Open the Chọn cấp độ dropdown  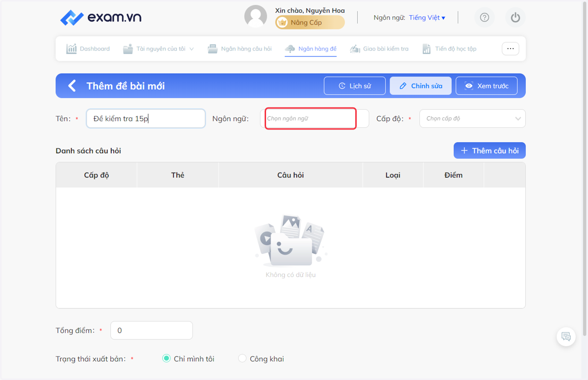tap(472, 119)
